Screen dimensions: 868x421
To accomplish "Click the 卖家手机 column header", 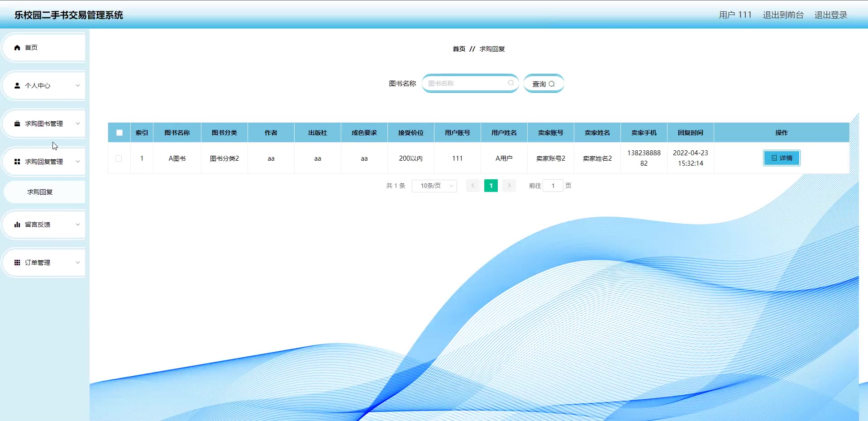I will point(644,133).
